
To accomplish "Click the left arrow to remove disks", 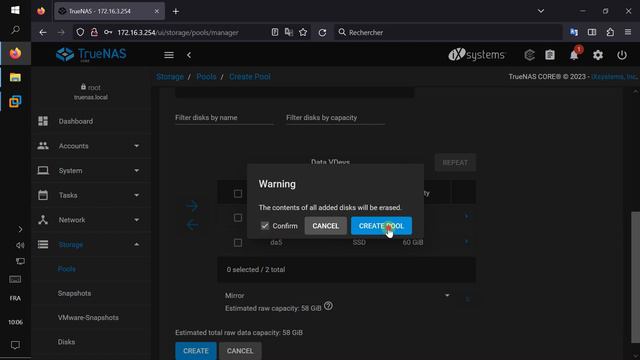I will (x=192, y=225).
